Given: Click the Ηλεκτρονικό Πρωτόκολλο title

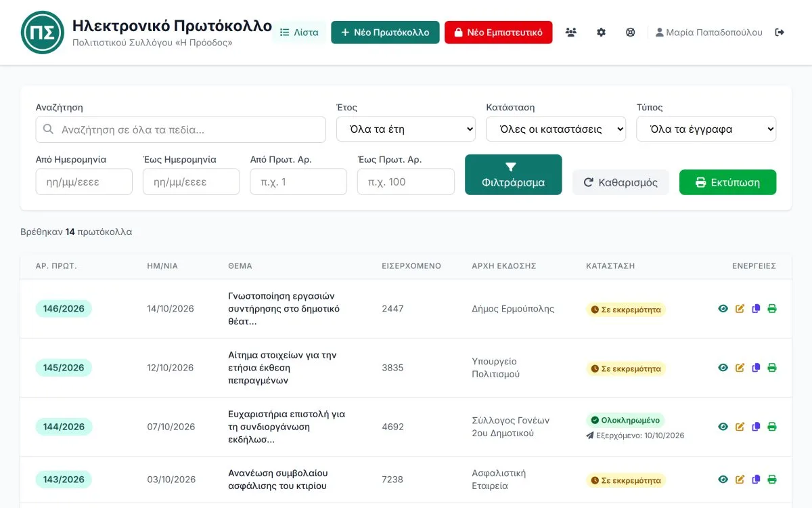Looking at the screenshot, I should [x=172, y=26].
